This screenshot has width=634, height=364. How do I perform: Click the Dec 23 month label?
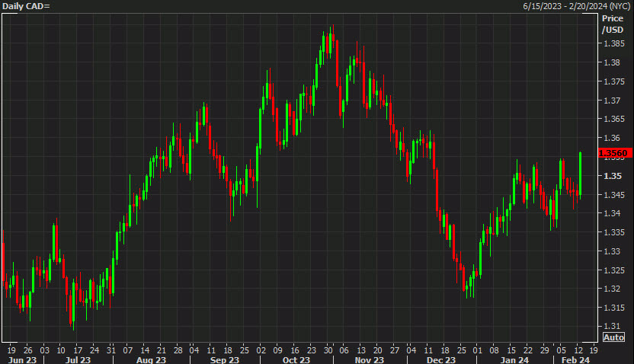[440, 359]
